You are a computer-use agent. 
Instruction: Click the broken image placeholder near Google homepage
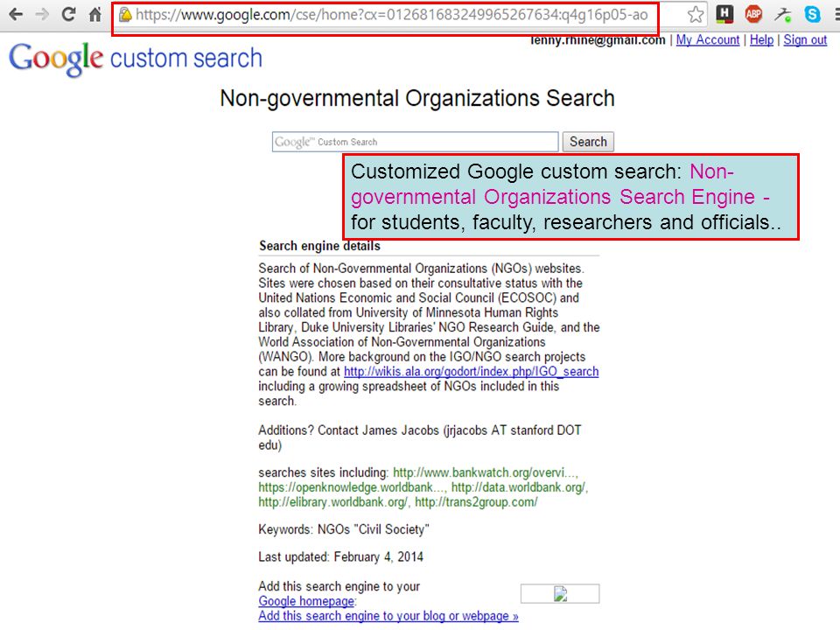(x=560, y=593)
